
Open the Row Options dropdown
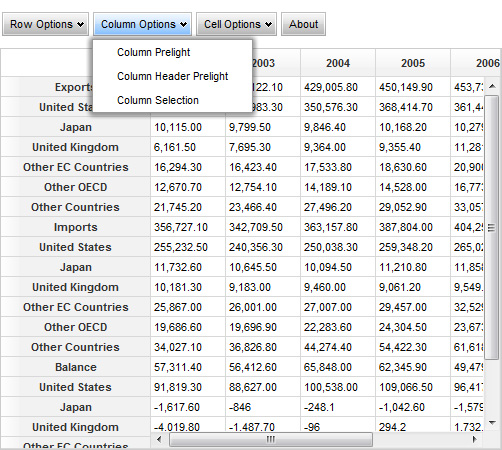(46, 24)
